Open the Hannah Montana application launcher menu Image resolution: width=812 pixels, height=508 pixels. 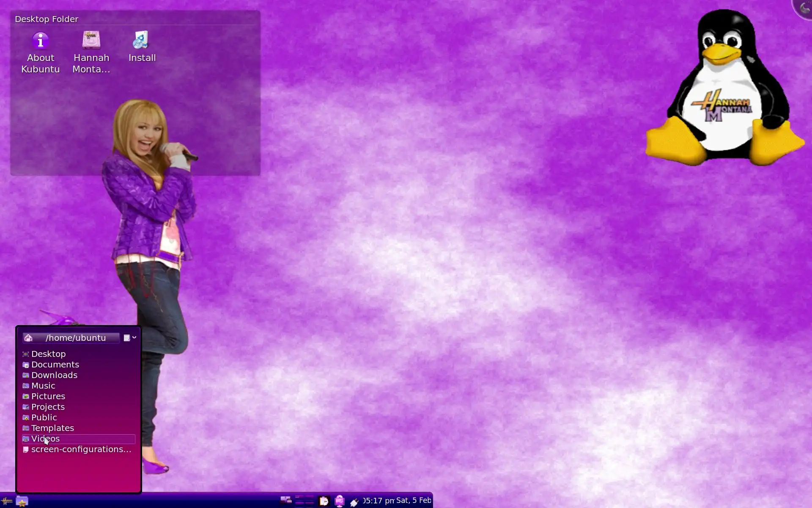[7, 501]
